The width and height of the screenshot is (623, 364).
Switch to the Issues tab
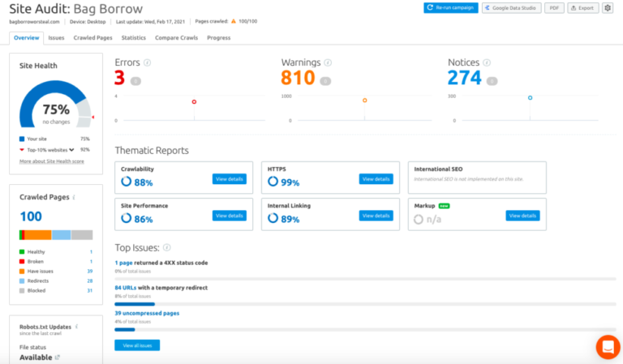(56, 38)
